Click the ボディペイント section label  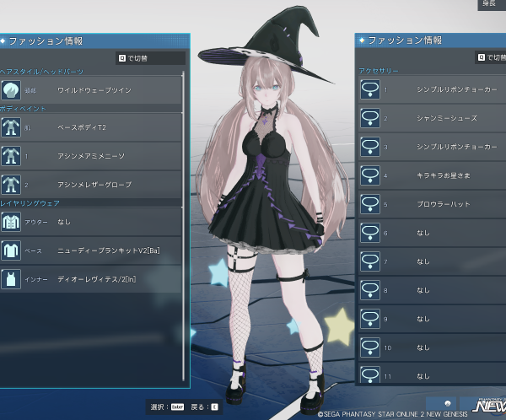(x=23, y=109)
